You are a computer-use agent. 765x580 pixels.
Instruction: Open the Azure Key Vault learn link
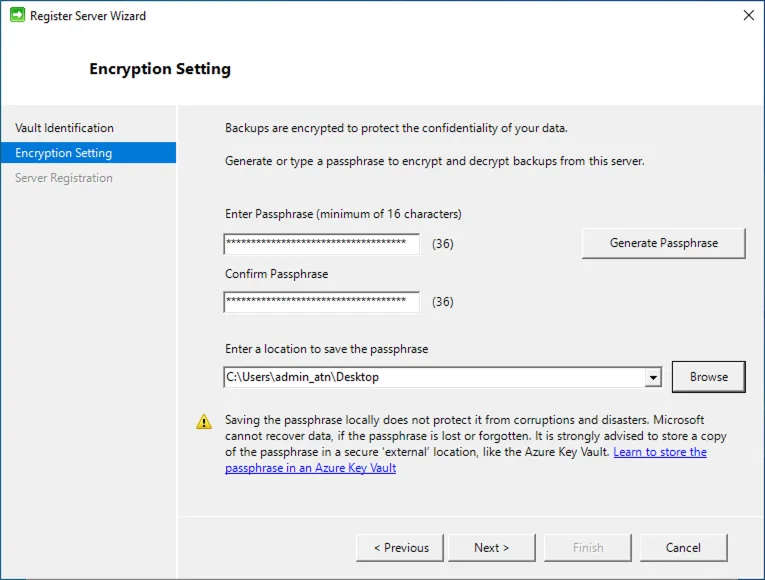coord(659,452)
